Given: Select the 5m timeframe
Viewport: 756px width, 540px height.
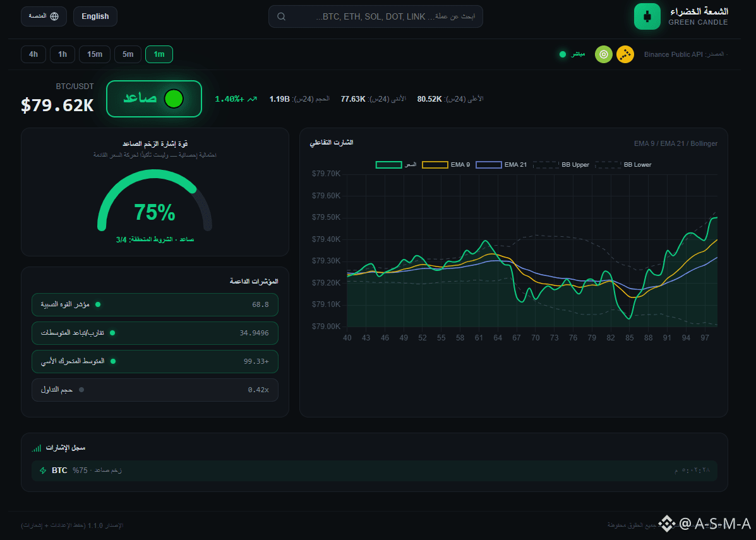Looking at the screenshot, I should pyautogui.click(x=128, y=54).
